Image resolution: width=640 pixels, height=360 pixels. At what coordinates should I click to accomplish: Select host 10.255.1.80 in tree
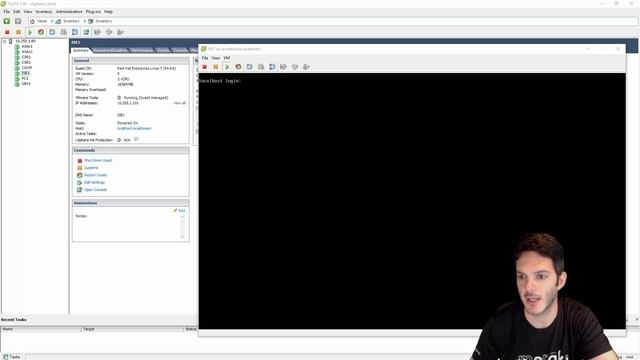tap(25, 41)
